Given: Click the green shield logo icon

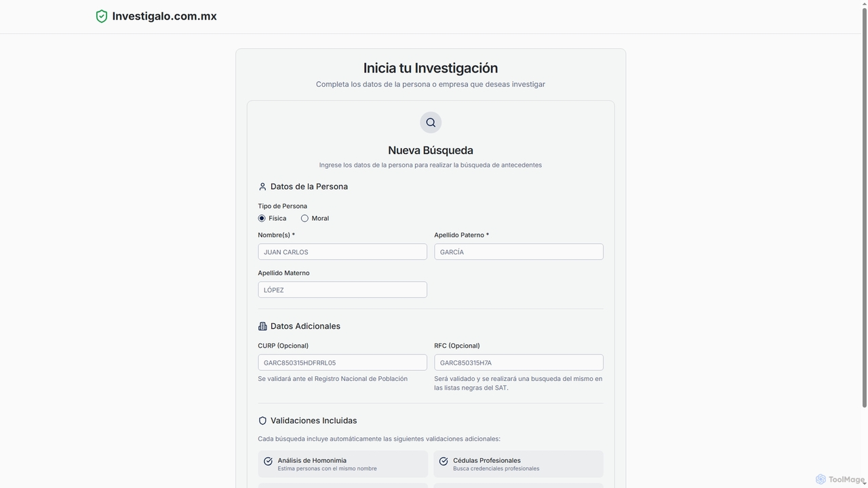Looking at the screenshot, I should [102, 16].
